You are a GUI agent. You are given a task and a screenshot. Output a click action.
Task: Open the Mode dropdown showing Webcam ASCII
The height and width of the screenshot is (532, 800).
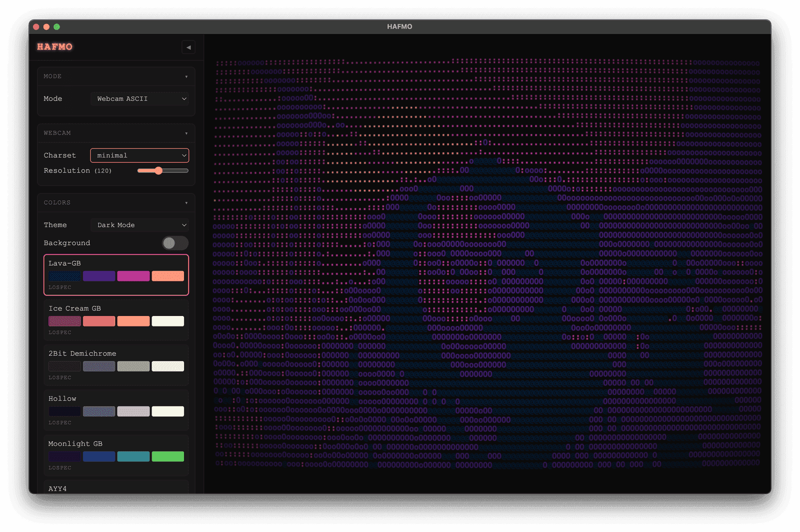coord(139,99)
